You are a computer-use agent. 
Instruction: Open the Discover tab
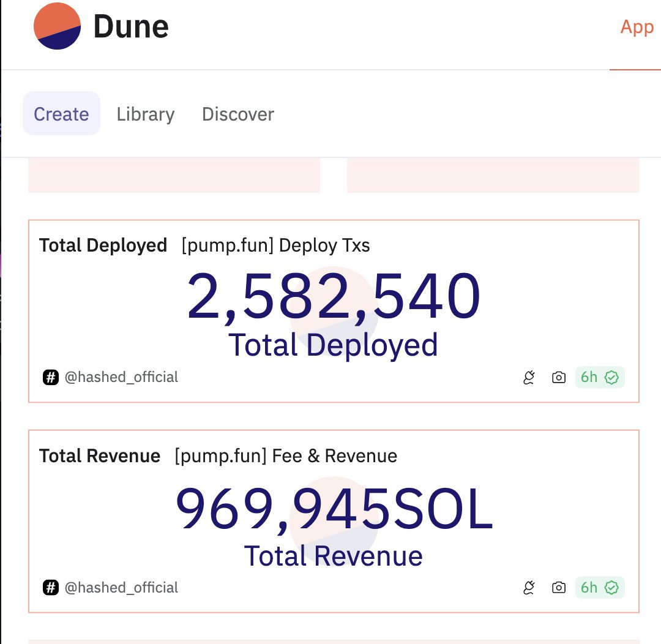pyautogui.click(x=237, y=114)
